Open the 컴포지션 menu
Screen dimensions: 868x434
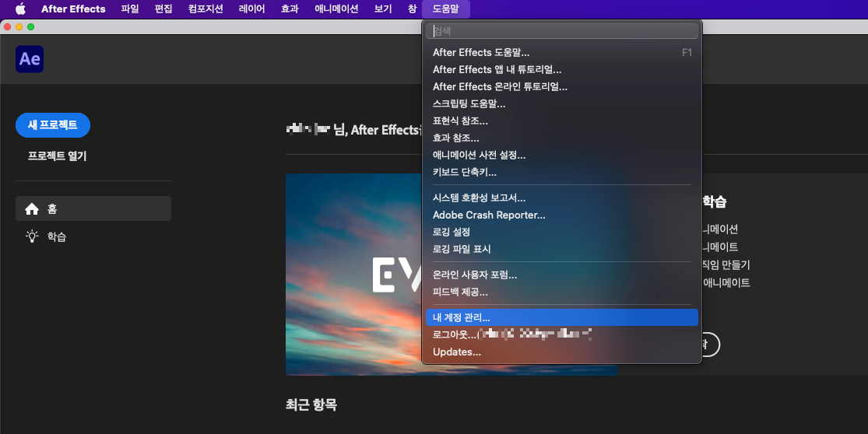(206, 9)
